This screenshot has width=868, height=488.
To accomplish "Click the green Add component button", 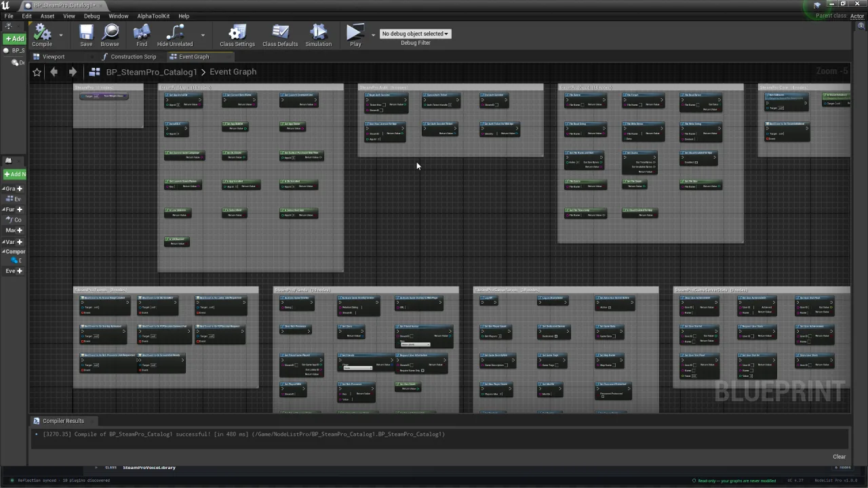I will pos(14,39).
